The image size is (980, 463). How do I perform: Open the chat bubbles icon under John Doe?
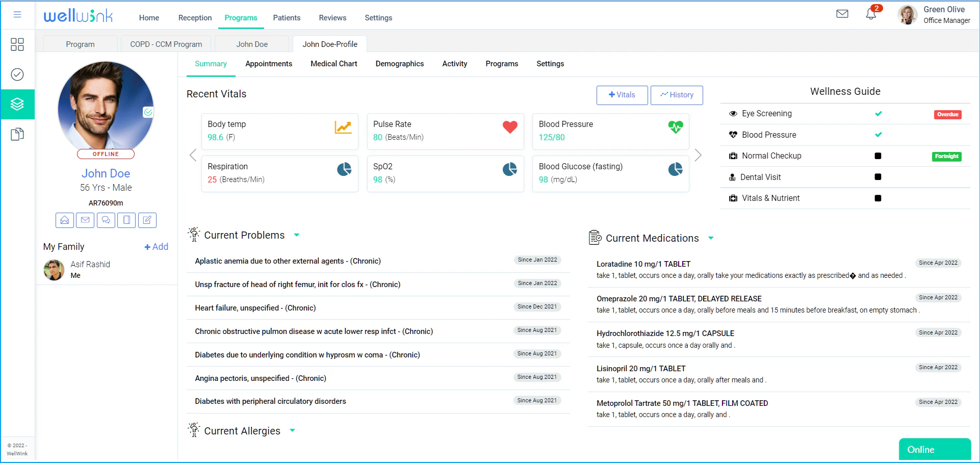pos(106,220)
